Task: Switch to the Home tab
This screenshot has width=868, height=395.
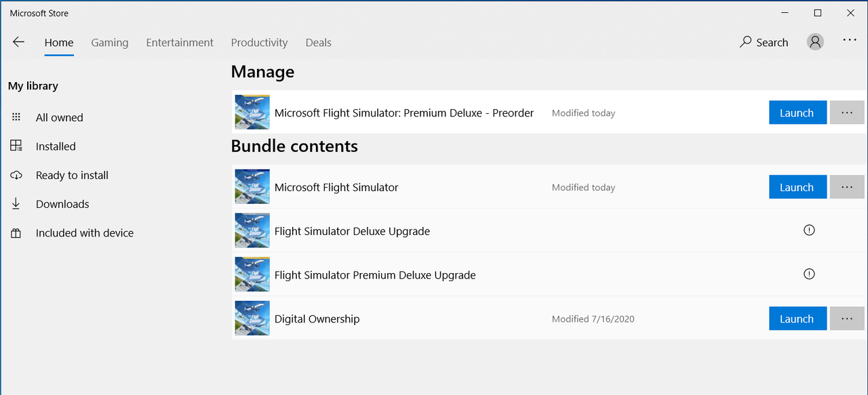Action: (x=59, y=42)
